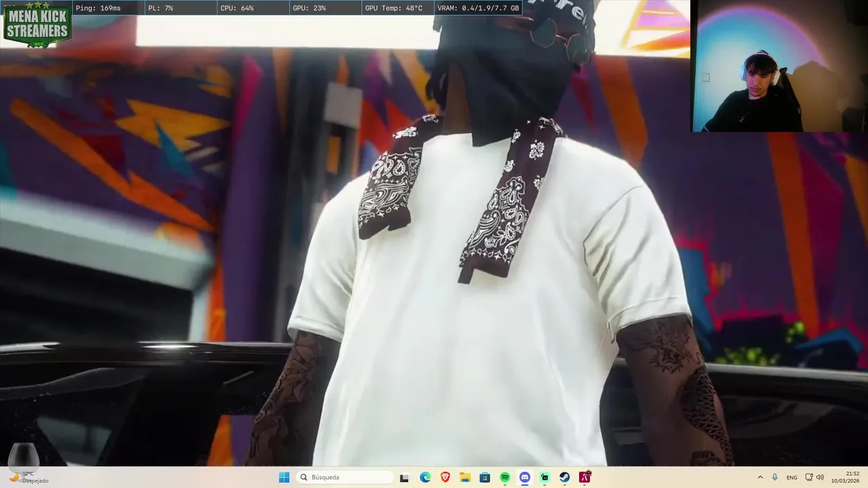Open File Explorer from the taskbar
Viewport: 868px width, 488px height.
click(x=465, y=477)
